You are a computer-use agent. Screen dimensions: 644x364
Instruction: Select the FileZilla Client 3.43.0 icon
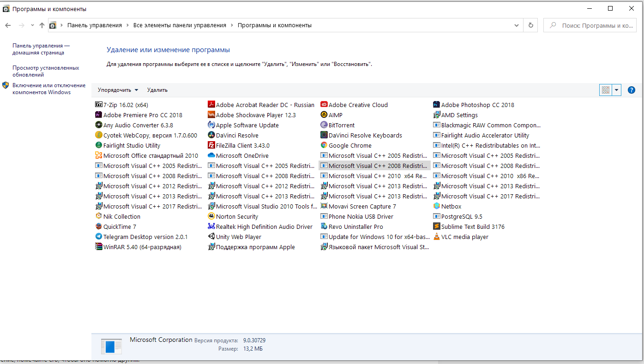[211, 145]
